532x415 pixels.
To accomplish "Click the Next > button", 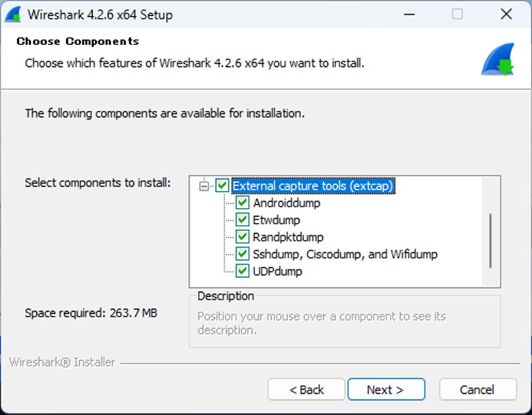I will click(386, 390).
